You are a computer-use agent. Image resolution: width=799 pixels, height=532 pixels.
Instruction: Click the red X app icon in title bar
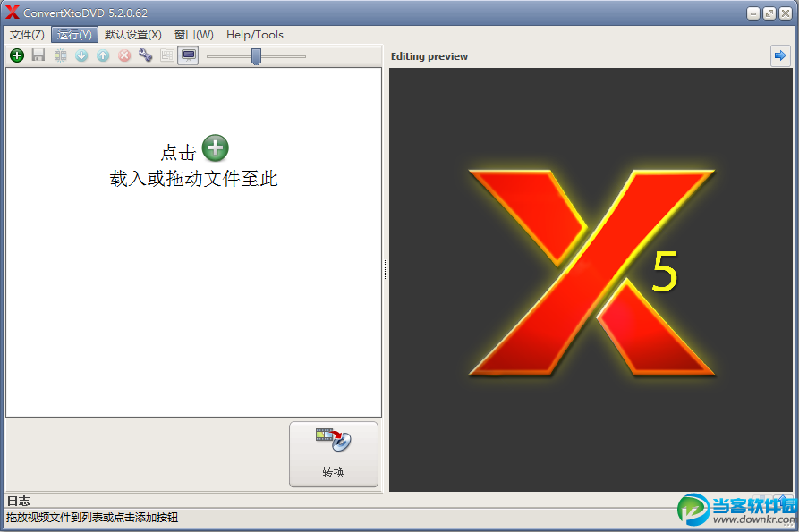(13, 13)
